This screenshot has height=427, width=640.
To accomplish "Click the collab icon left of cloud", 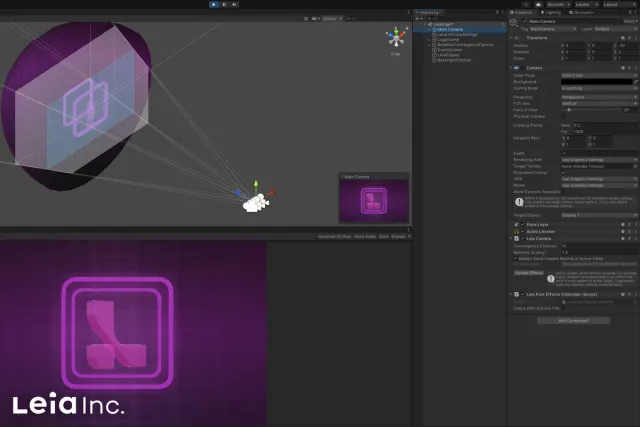I will coord(527,4).
